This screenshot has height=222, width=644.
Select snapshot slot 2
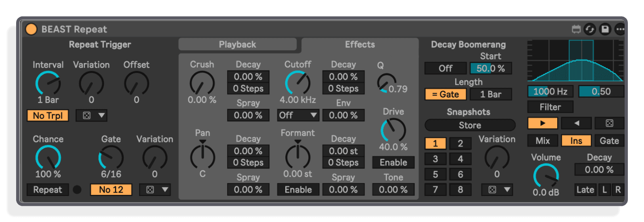[460, 144]
